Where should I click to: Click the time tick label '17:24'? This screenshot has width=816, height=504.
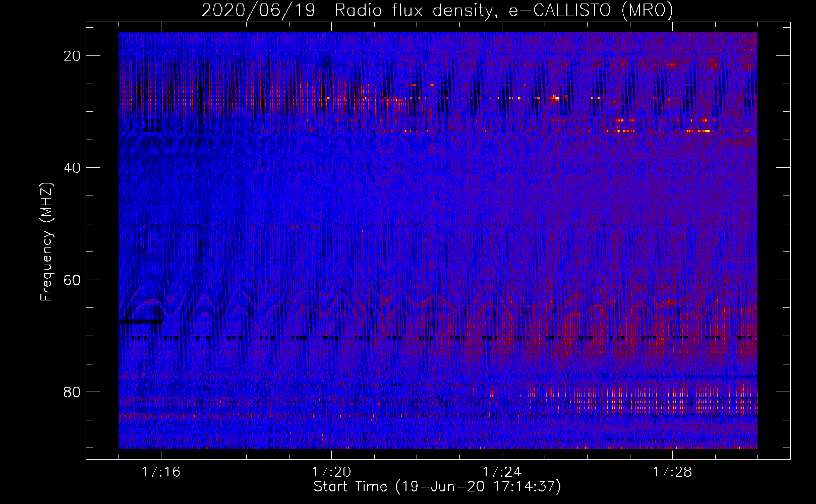pos(502,472)
